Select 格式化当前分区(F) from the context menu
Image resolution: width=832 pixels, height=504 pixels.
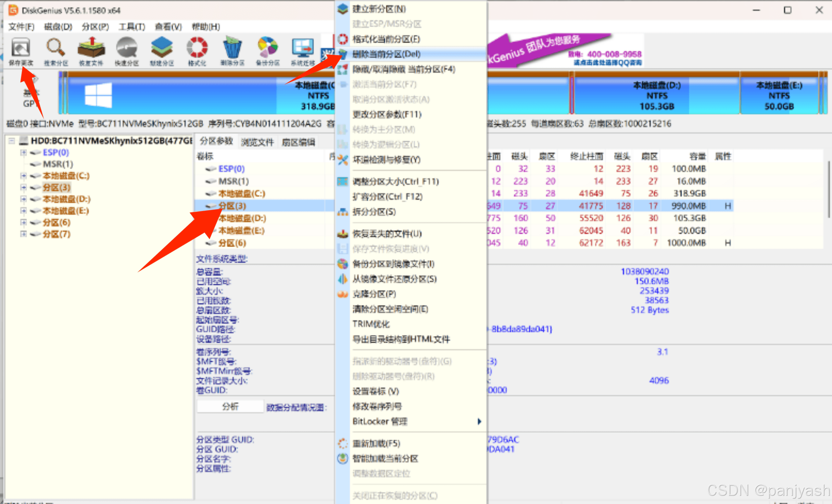point(386,39)
